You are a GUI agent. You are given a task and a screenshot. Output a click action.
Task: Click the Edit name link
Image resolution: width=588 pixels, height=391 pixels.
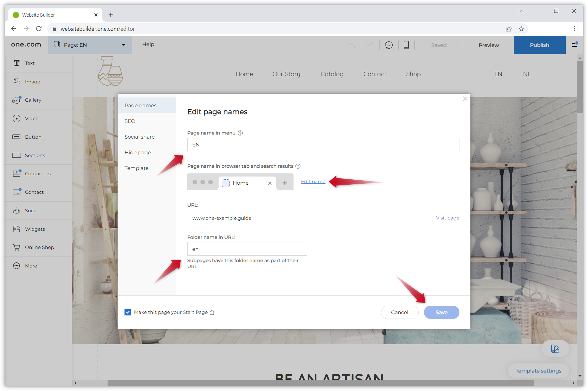(x=313, y=182)
